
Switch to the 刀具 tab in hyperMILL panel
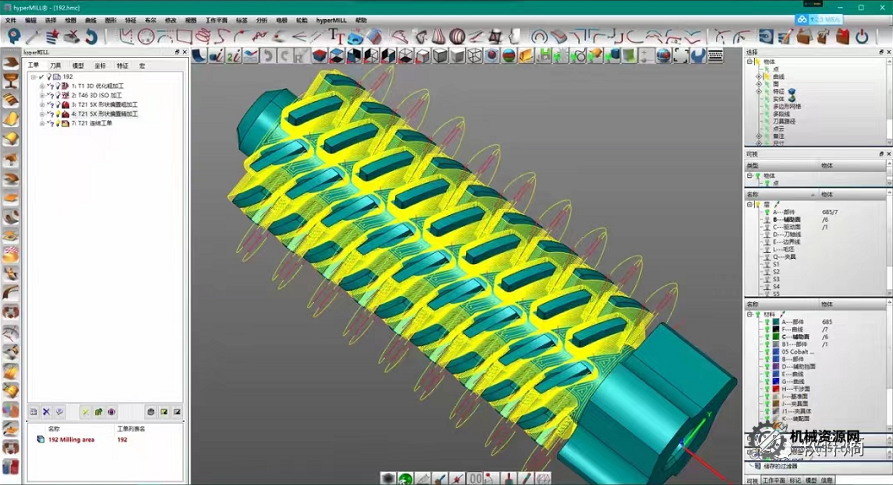(55, 66)
